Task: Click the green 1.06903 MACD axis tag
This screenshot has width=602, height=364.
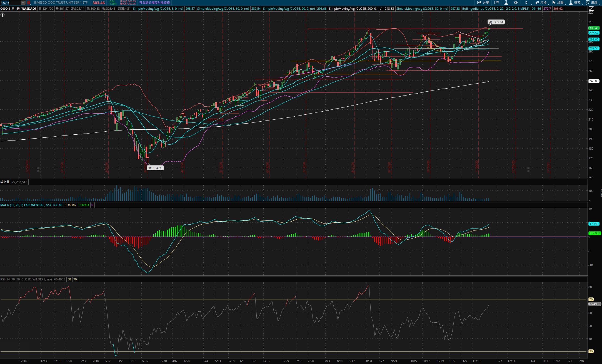Action: (x=594, y=233)
